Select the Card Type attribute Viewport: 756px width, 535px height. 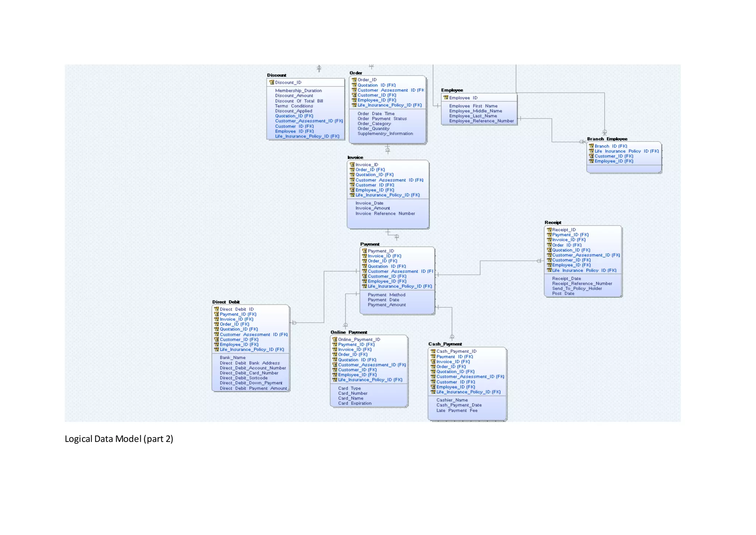349,388
